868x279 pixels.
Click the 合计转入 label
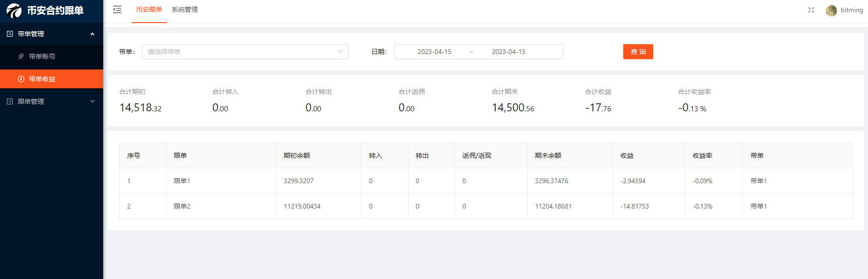coord(226,92)
